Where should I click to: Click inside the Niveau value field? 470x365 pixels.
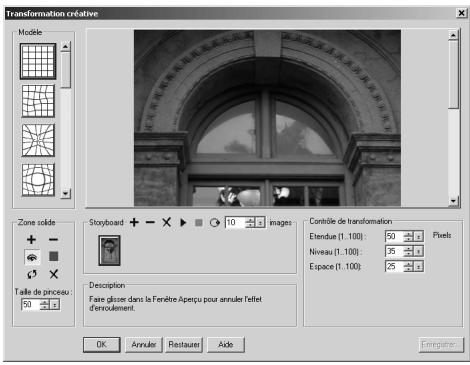[394, 251]
